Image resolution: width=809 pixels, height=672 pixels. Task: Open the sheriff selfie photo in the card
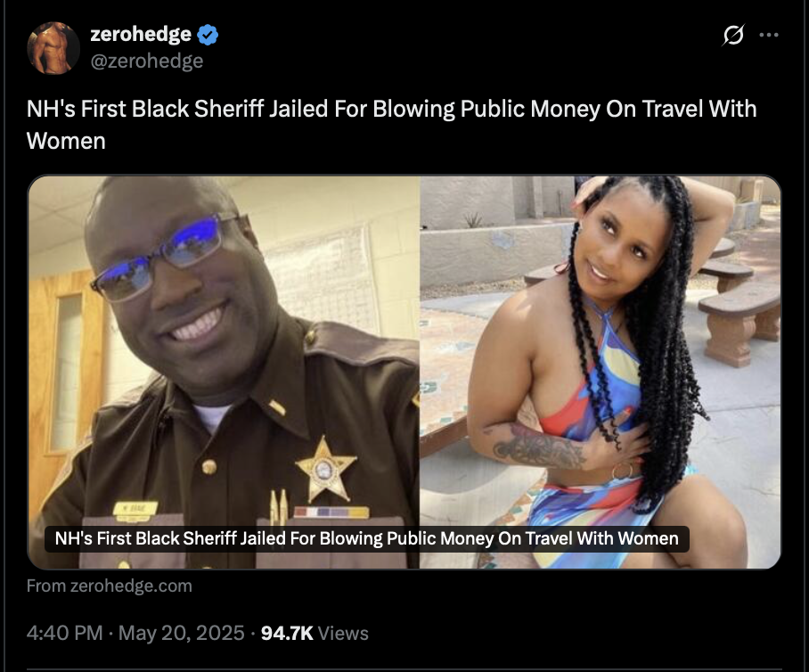tap(224, 373)
